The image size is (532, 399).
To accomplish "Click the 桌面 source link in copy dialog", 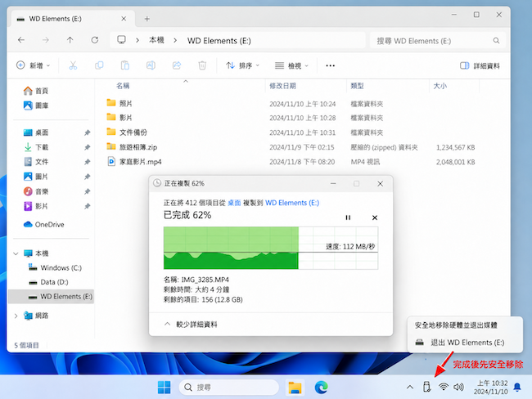I will click(x=234, y=203).
